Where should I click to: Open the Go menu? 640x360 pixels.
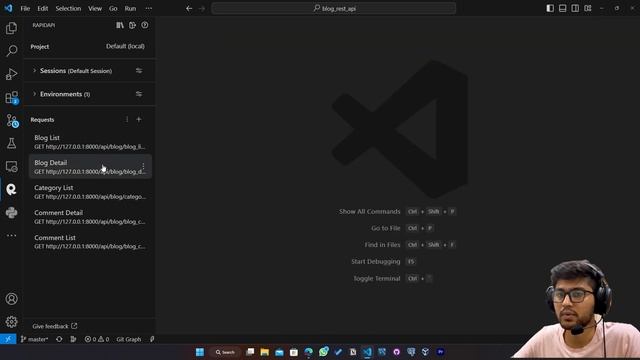113,8
